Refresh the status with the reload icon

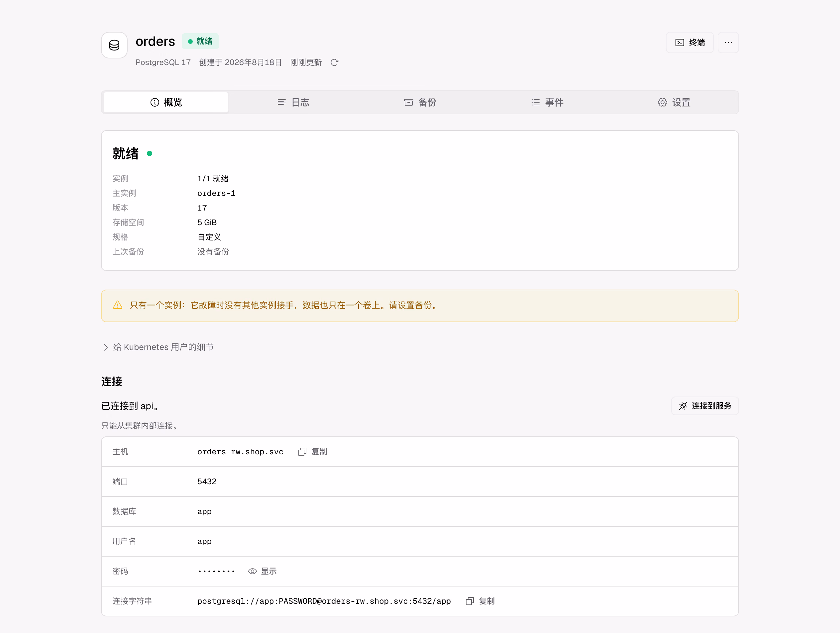[334, 63]
